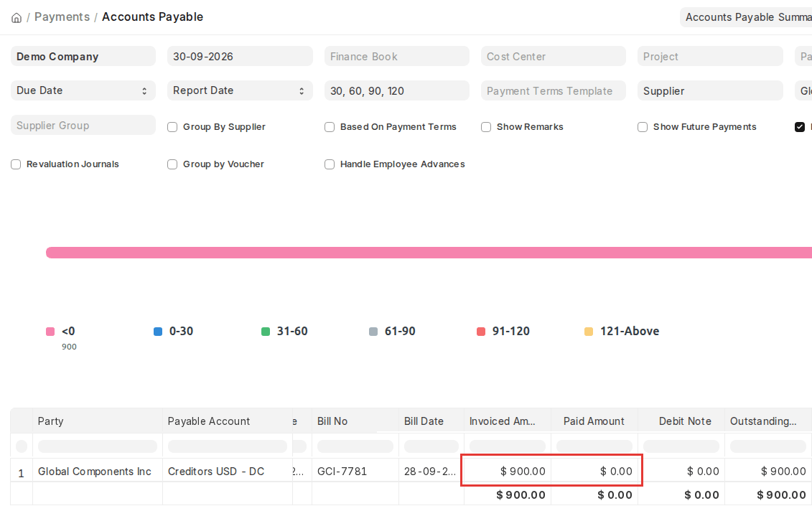812x511 pixels.
Task: Toggle the 0-30 blue legend swatch
Action: [x=158, y=332]
